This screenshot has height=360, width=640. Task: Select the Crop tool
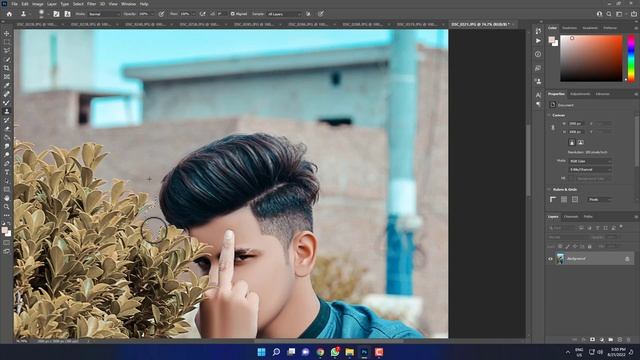tap(7, 68)
